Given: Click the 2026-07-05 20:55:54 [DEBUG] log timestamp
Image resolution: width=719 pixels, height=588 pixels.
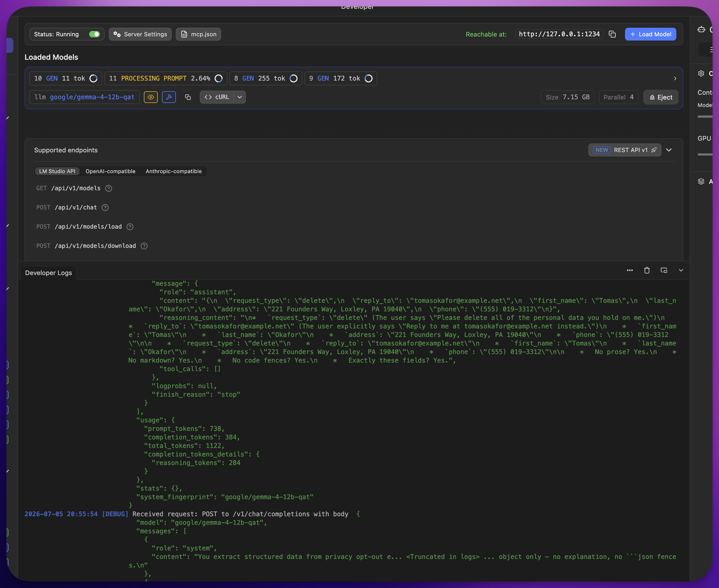Looking at the screenshot, I should pos(76,514).
